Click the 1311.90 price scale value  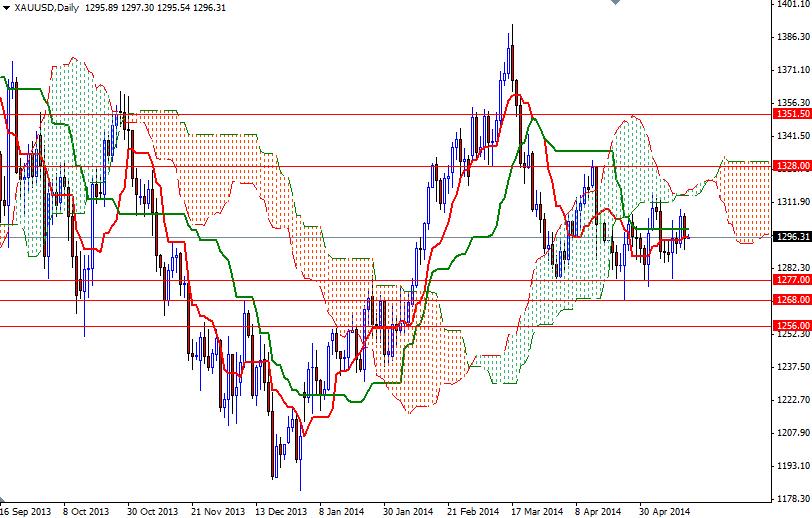pyautogui.click(x=794, y=202)
